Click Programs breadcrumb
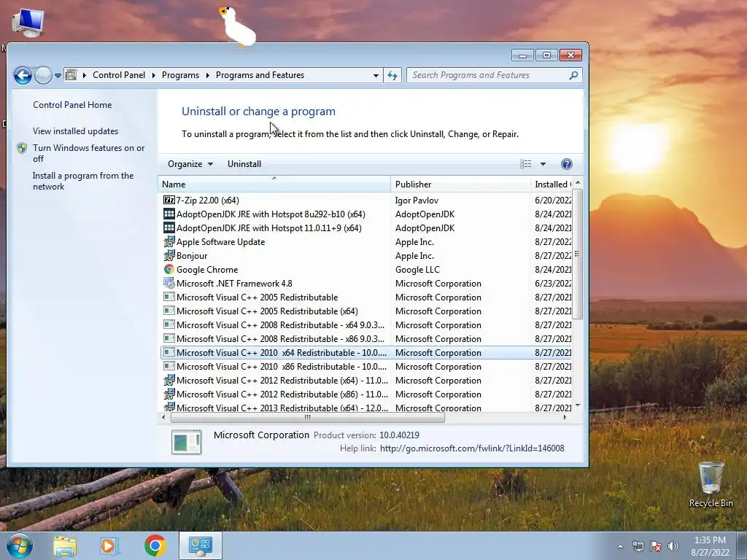 [180, 75]
